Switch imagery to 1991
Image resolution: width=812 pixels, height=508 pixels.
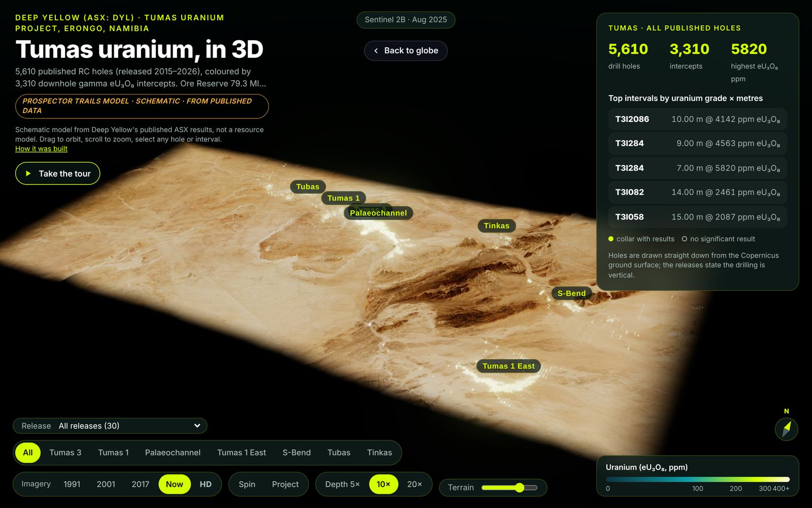tap(72, 484)
